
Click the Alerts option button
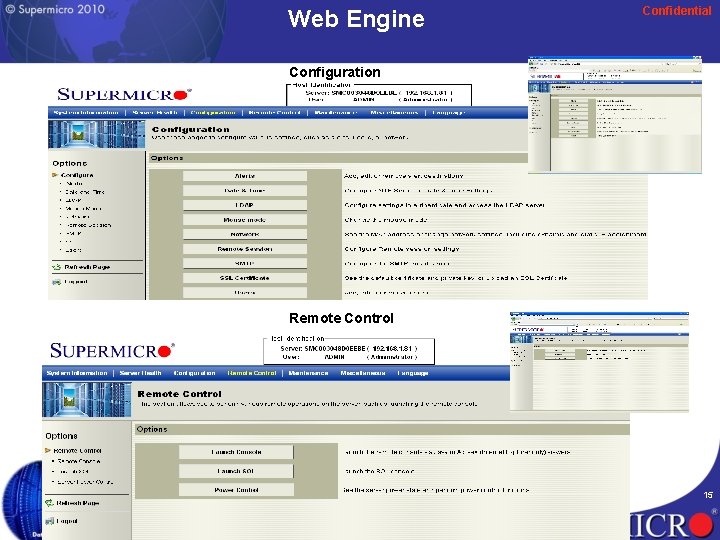pos(245,176)
